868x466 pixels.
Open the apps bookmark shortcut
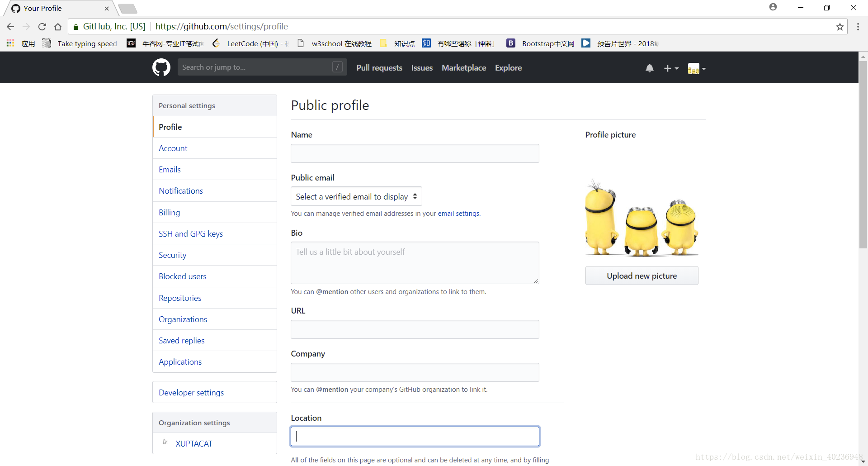(x=20, y=43)
